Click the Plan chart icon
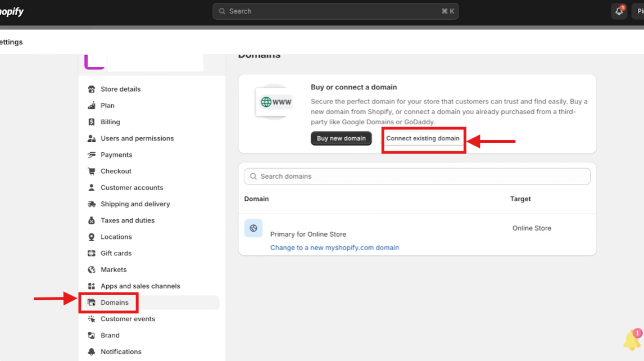Screen dimensions: 644x361 (x=91, y=106)
